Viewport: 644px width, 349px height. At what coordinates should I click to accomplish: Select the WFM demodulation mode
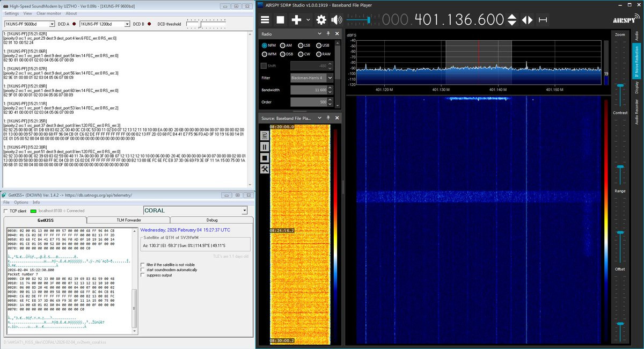pos(265,54)
